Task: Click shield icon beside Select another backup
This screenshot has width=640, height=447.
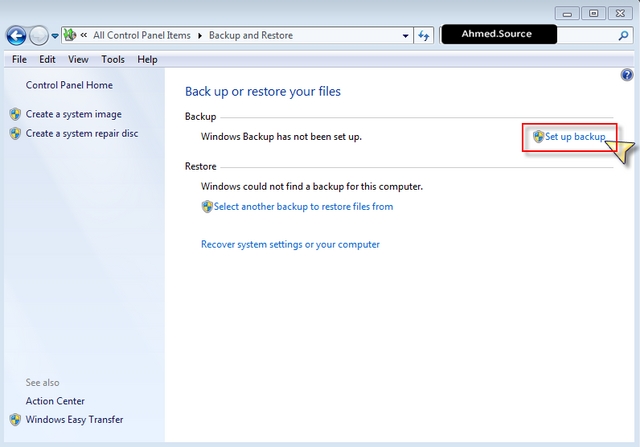Action: [x=207, y=207]
